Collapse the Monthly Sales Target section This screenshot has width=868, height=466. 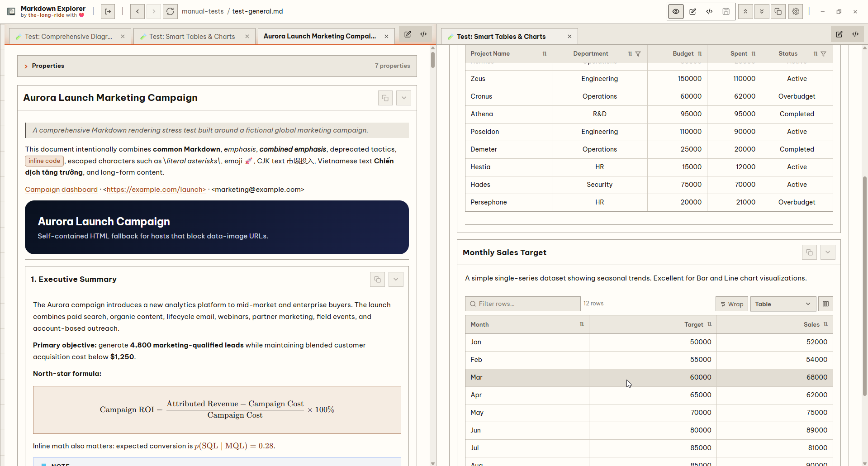(x=828, y=252)
